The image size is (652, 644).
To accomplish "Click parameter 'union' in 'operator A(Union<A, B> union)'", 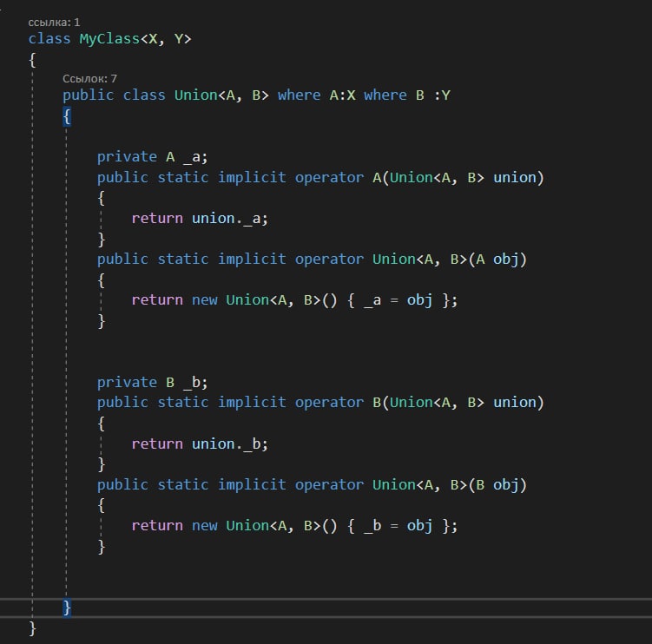I will 515,178.
